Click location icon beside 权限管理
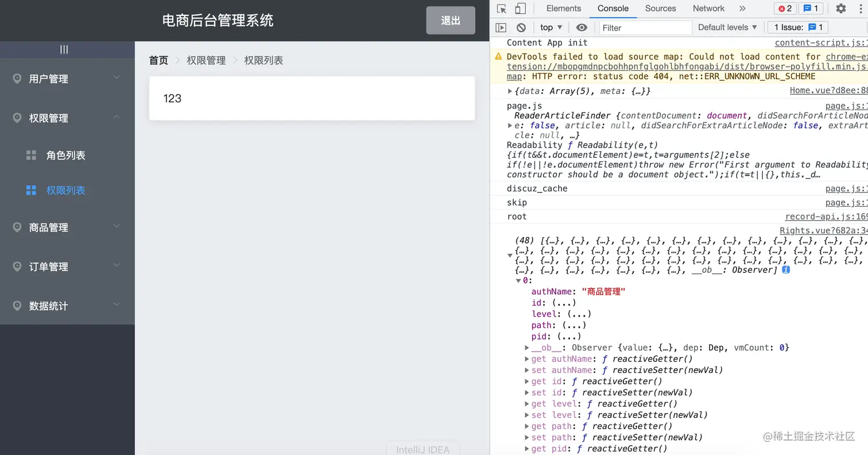This screenshot has height=455, width=868. (x=17, y=118)
